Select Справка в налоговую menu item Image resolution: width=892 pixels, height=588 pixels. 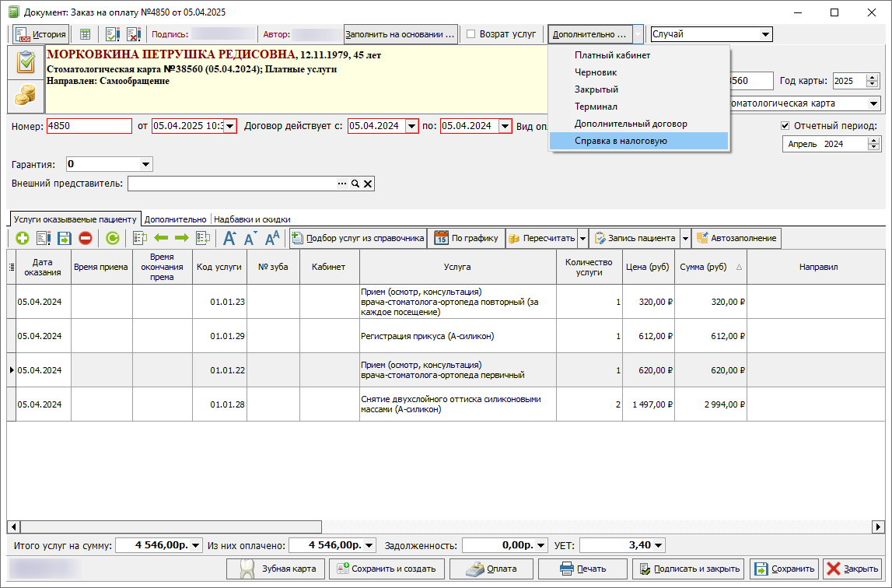pos(638,141)
